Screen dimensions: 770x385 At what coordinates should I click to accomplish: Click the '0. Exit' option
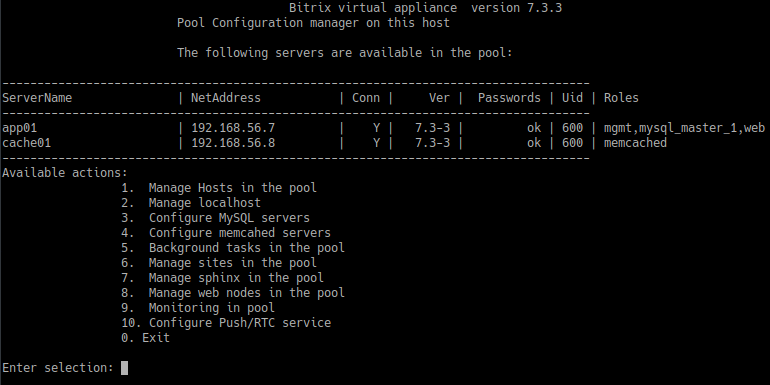145,338
